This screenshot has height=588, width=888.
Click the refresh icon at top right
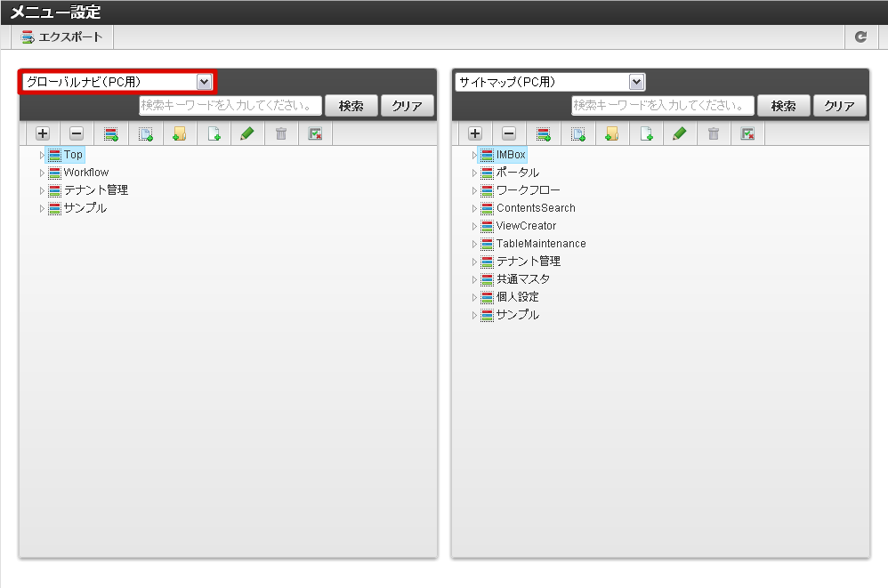(860, 36)
